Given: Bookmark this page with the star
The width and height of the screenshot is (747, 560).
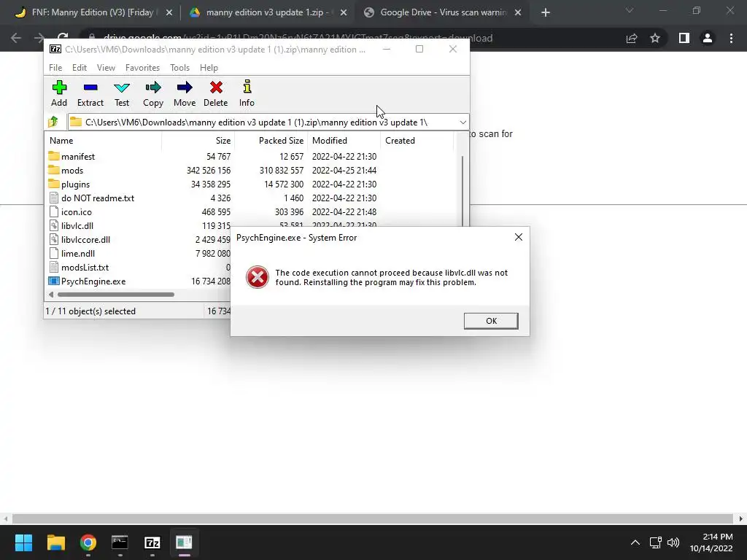Looking at the screenshot, I should (655, 38).
